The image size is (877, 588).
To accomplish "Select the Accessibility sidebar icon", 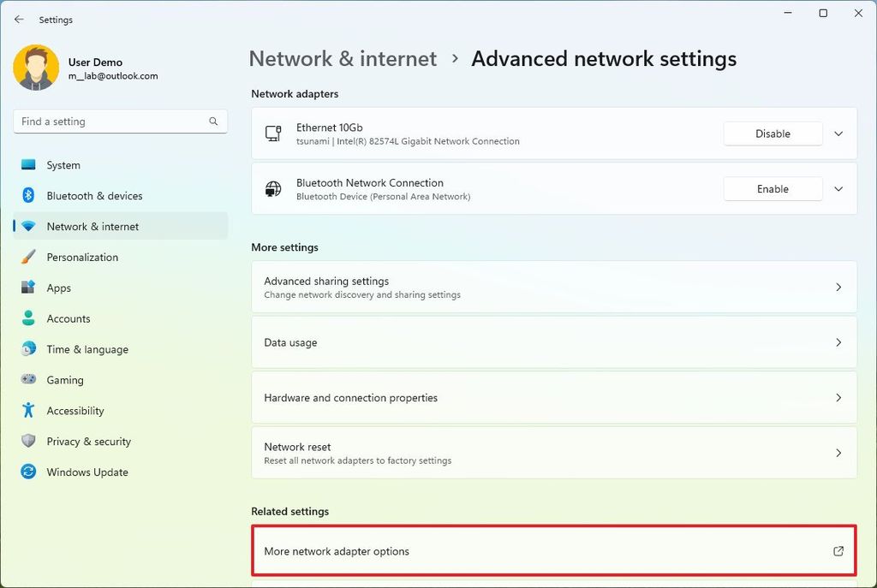I will point(28,411).
